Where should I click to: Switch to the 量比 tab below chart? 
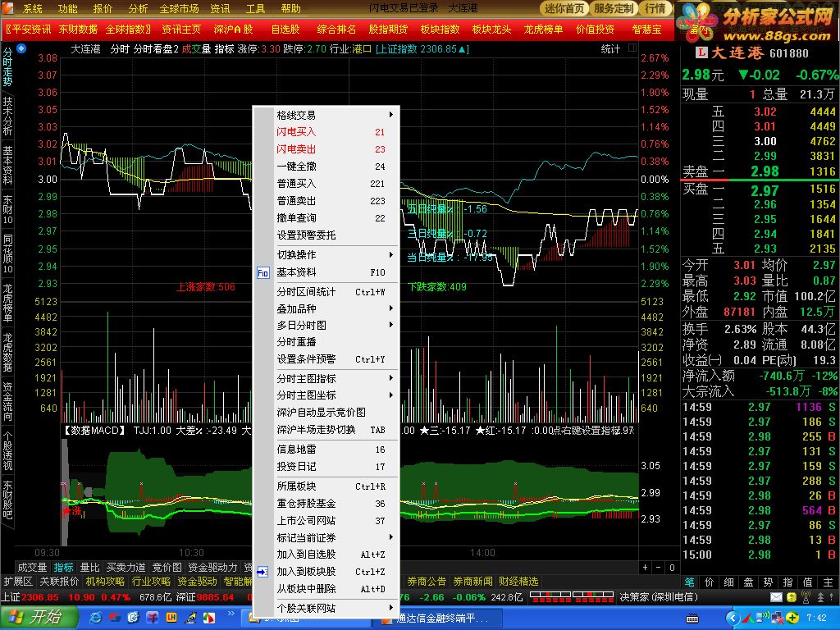(x=89, y=568)
